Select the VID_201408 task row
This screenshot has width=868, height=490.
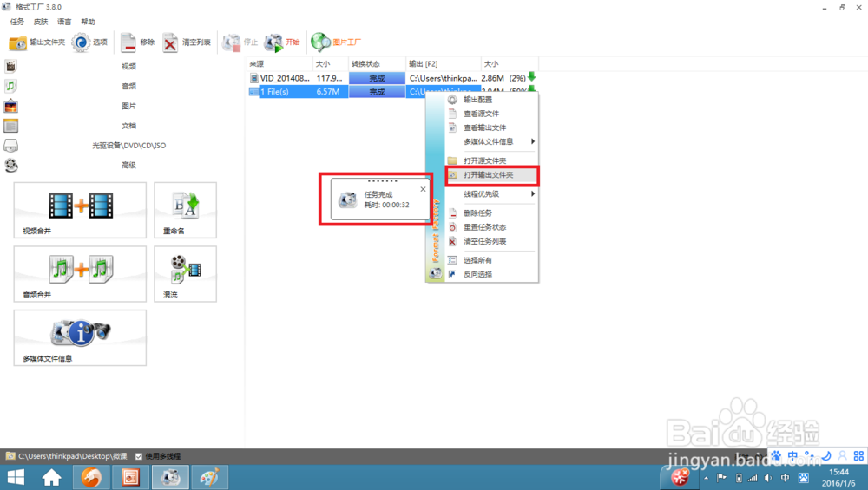click(392, 79)
